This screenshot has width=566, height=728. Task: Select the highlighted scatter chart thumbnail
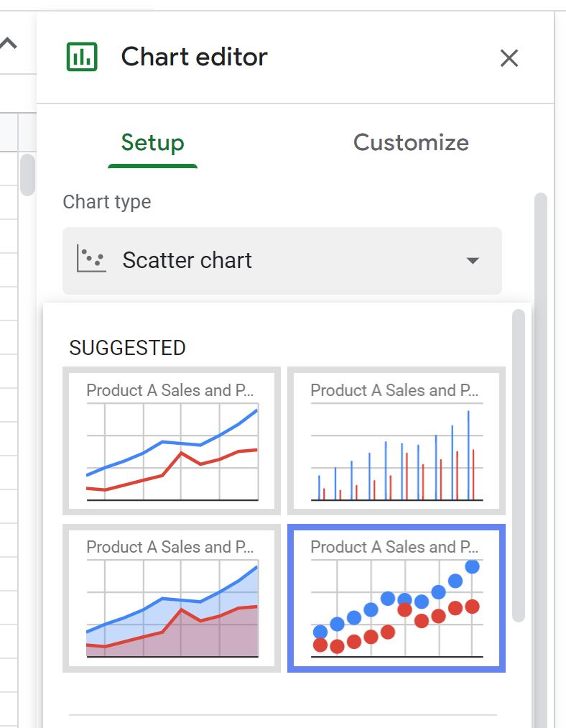point(396,598)
